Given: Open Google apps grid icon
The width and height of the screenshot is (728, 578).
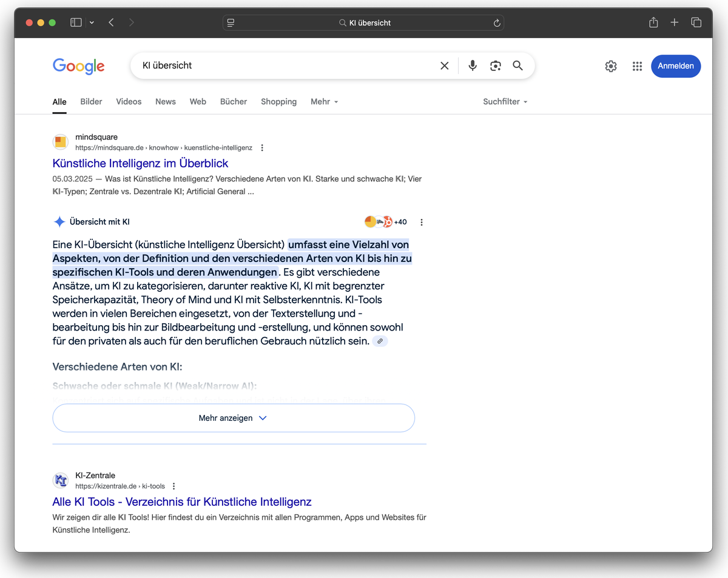Looking at the screenshot, I should click(x=637, y=66).
